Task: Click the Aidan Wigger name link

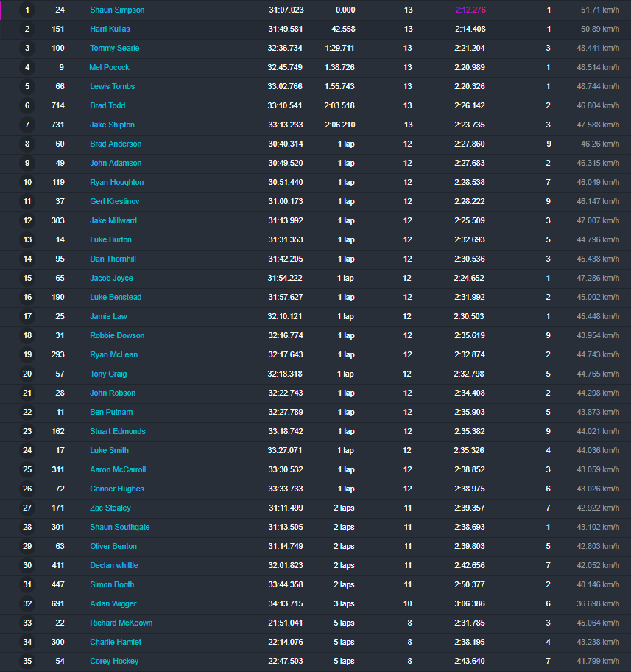Action: (x=113, y=604)
